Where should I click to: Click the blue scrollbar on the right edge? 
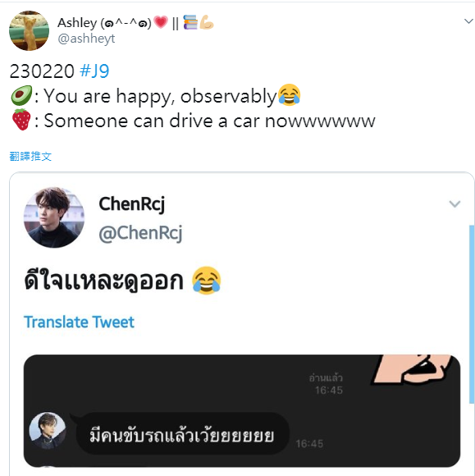pos(472,314)
